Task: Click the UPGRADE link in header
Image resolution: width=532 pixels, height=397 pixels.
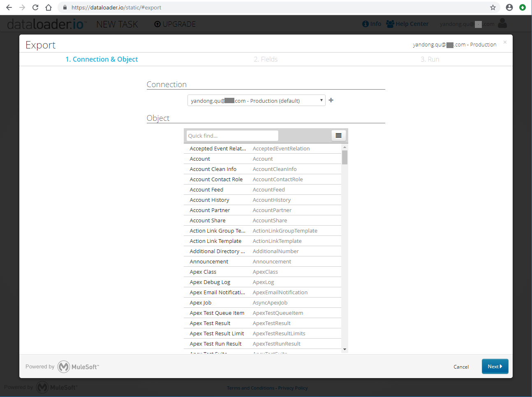Action: (x=175, y=24)
